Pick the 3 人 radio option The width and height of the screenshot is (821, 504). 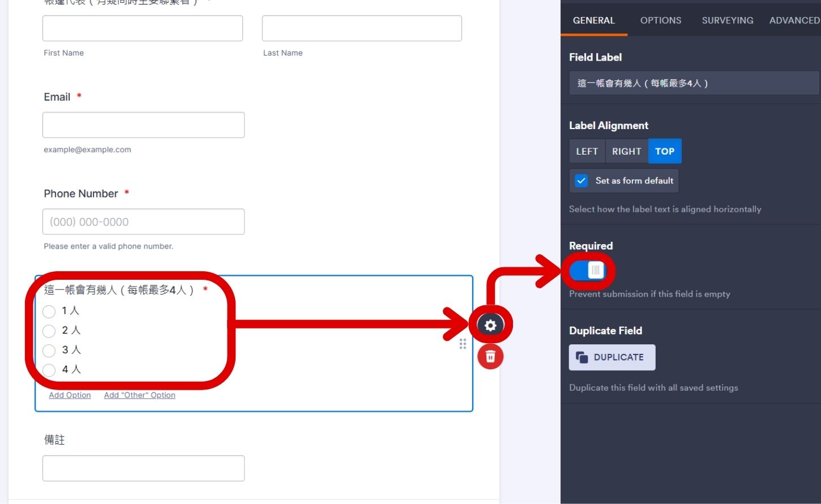[49, 351]
